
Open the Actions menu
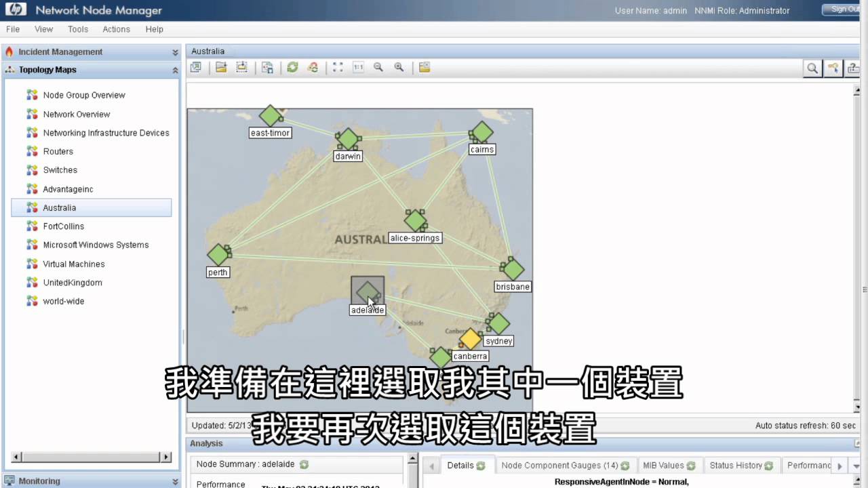point(116,29)
